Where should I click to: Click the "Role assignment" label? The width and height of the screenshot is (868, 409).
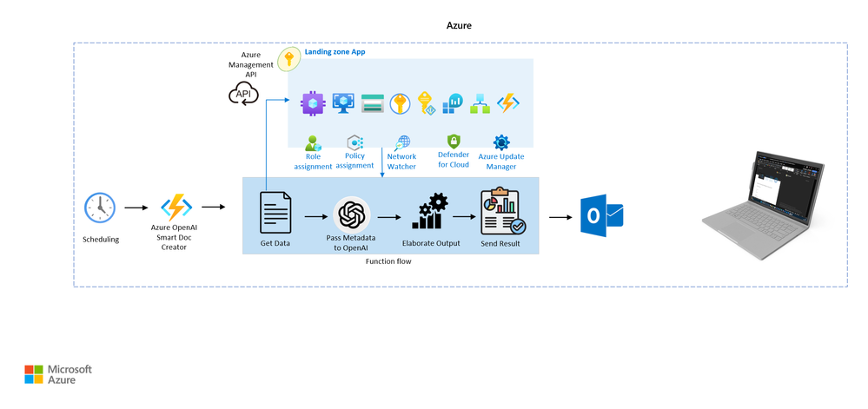pyautogui.click(x=314, y=161)
